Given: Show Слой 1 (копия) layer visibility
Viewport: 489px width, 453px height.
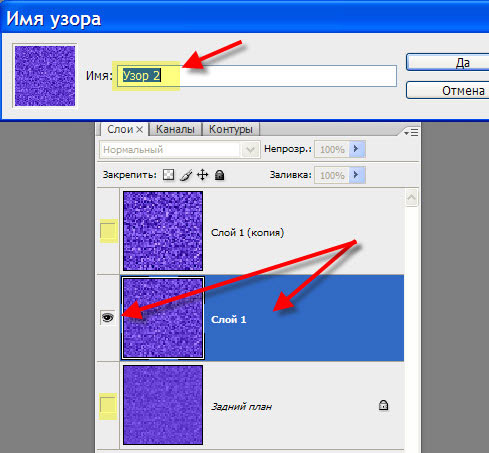Looking at the screenshot, I should (108, 231).
